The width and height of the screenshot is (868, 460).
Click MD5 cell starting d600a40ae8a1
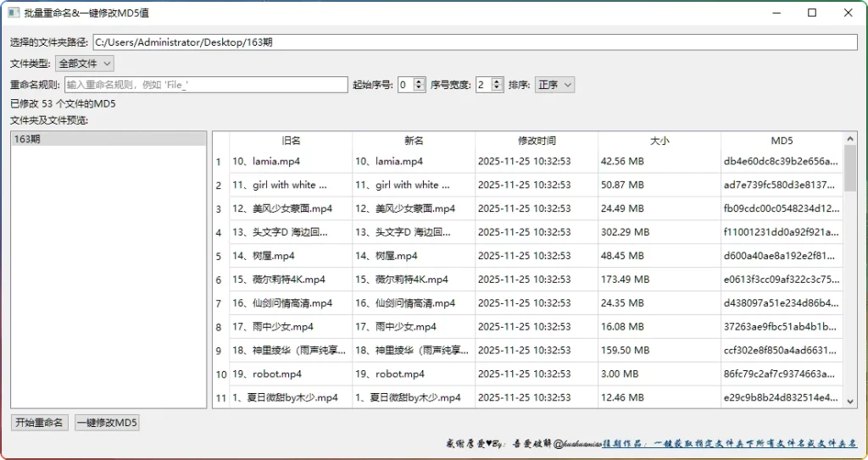(x=782, y=257)
